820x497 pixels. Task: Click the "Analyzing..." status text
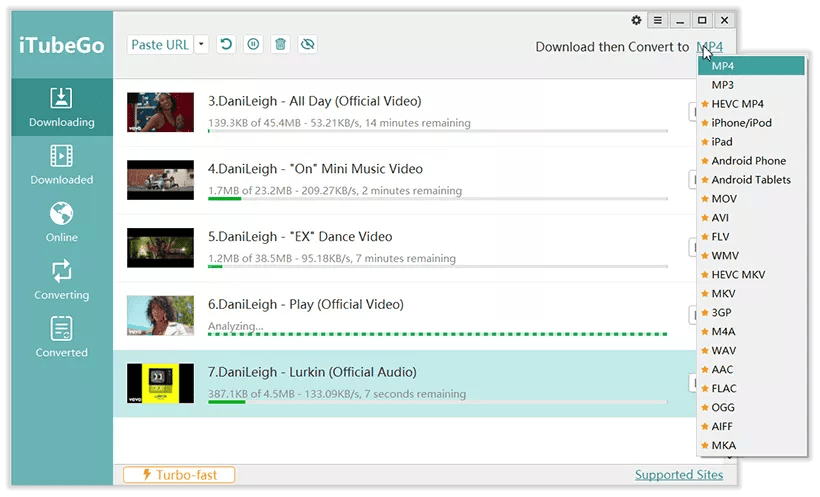235,326
